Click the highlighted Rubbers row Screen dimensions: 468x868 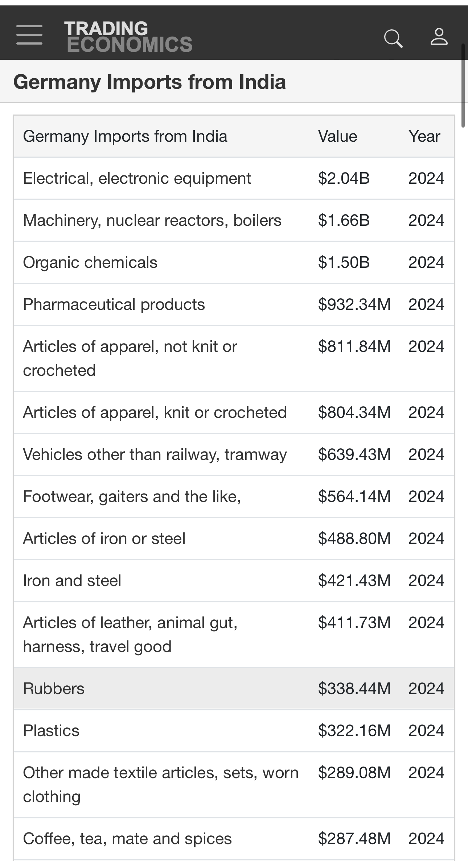(54, 689)
